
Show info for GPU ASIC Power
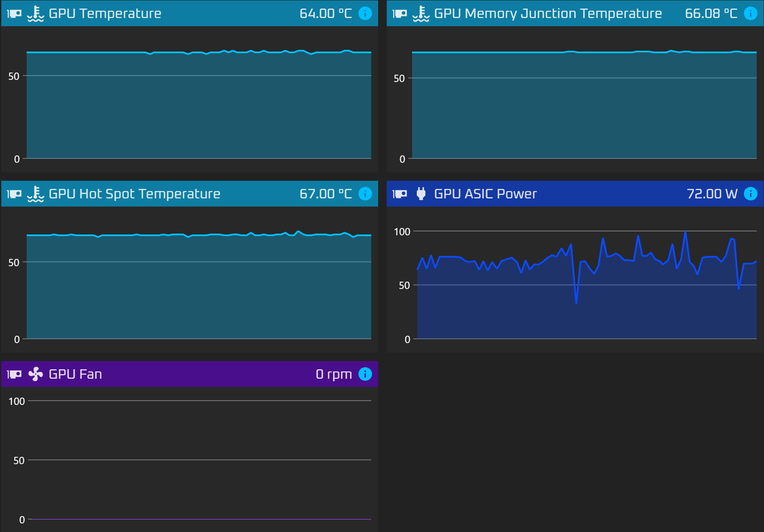click(750, 194)
